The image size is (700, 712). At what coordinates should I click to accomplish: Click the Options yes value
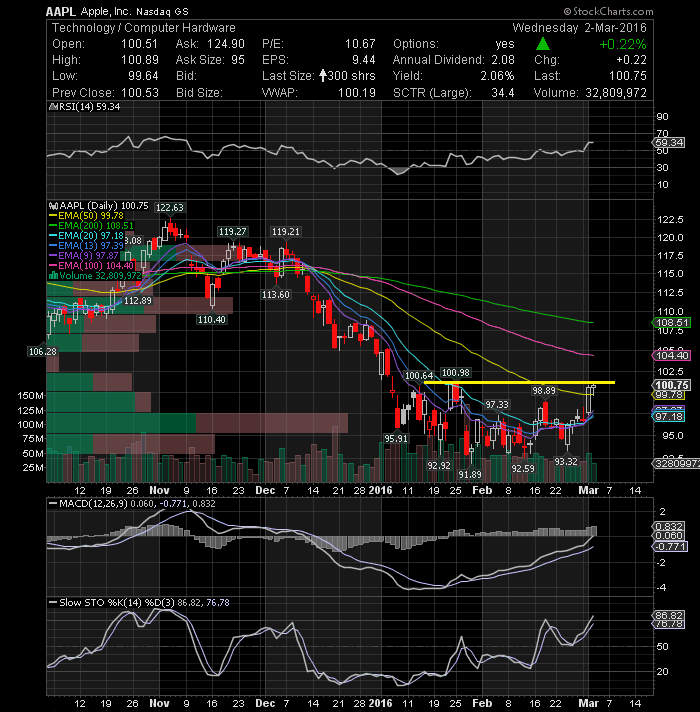point(505,44)
